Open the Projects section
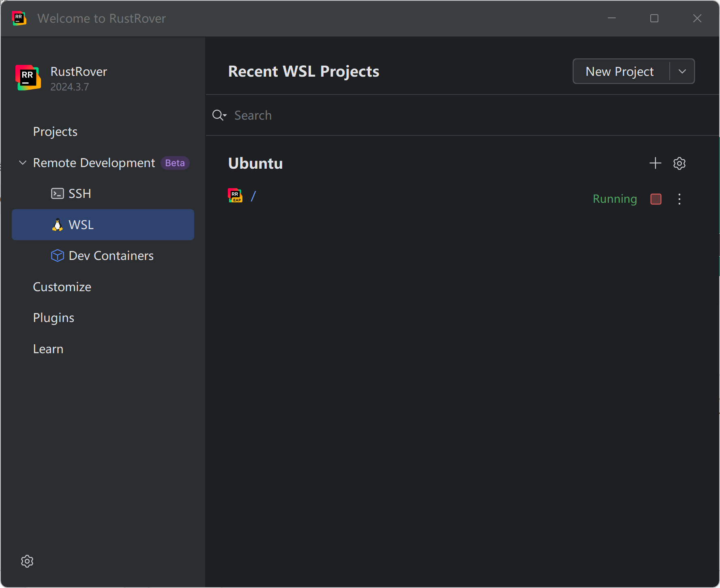 (x=55, y=132)
